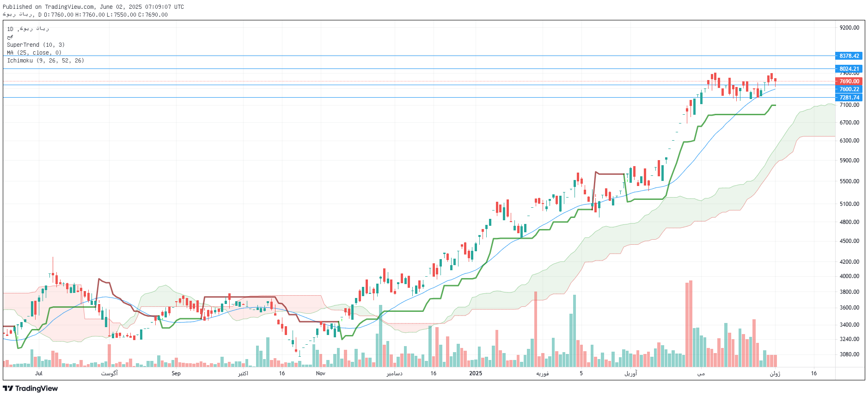
Task: Click the Nov label on time axis
Action: (x=321, y=373)
